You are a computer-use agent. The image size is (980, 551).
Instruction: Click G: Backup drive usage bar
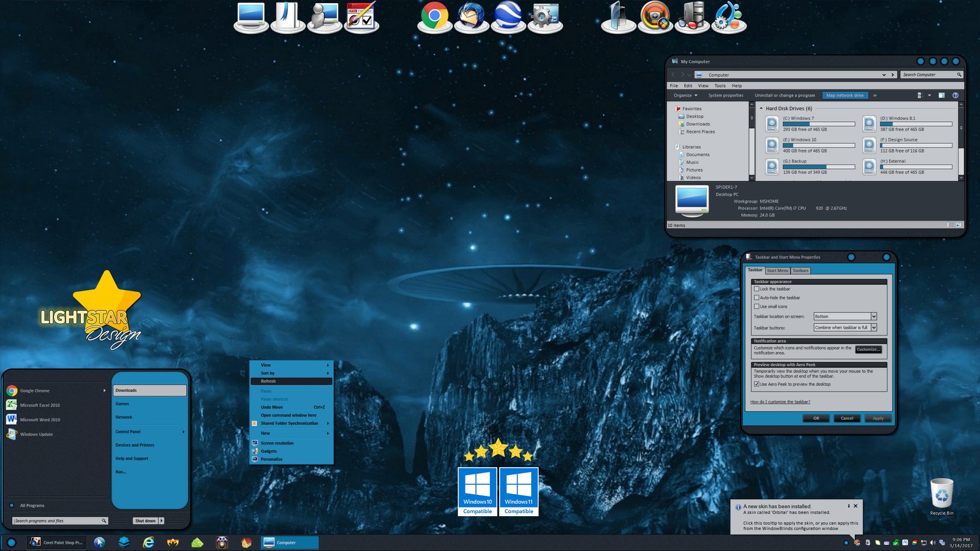pyautogui.click(x=819, y=167)
